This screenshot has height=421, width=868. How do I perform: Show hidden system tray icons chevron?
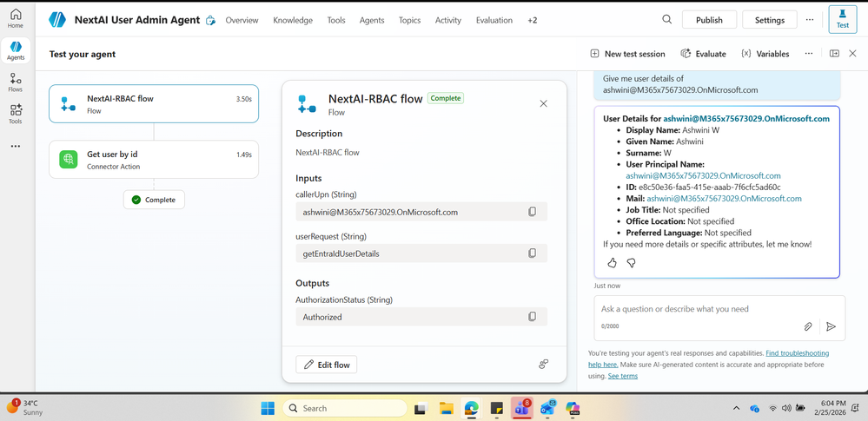[x=736, y=408]
